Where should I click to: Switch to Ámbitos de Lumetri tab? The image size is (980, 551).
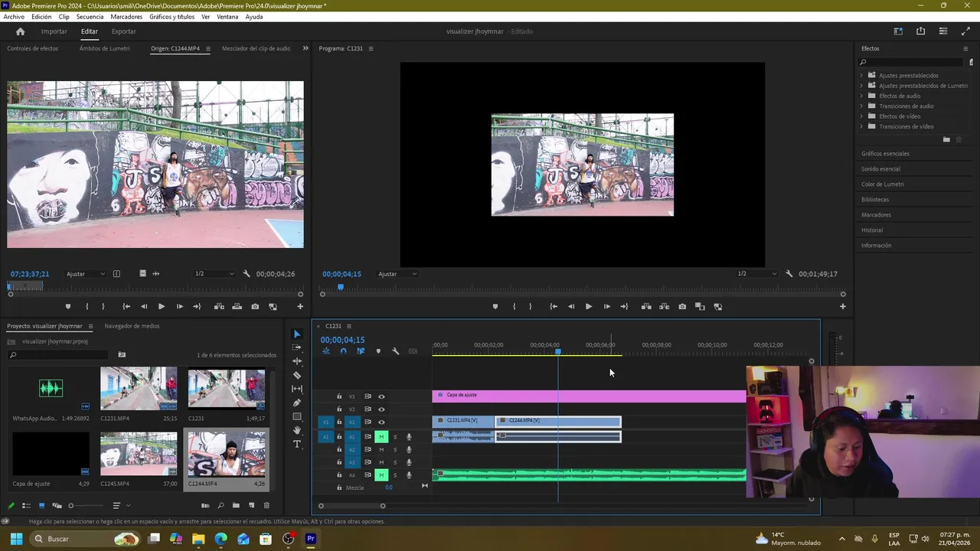pos(104,48)
